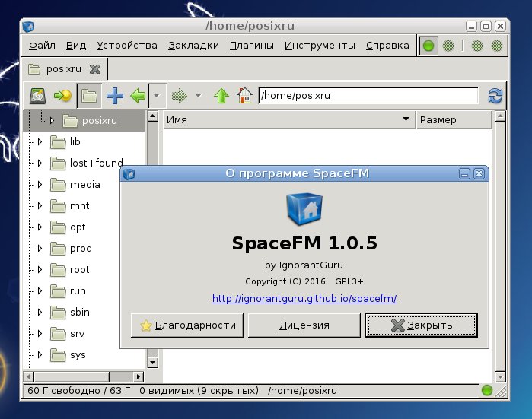Go up with green up arrow
The image size is (532, 419).
(x=221, y=96)
